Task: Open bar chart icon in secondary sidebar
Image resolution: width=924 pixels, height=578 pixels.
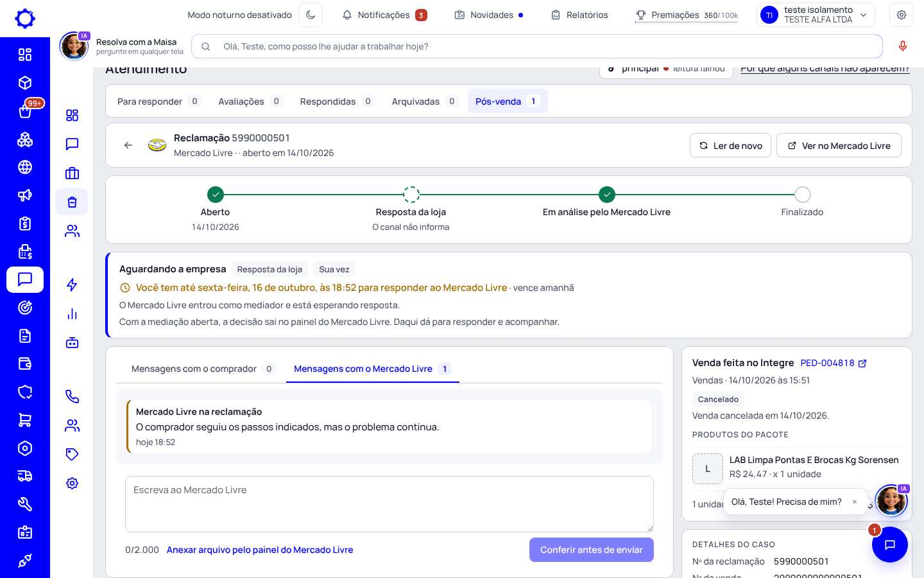Action: point(72,314)
